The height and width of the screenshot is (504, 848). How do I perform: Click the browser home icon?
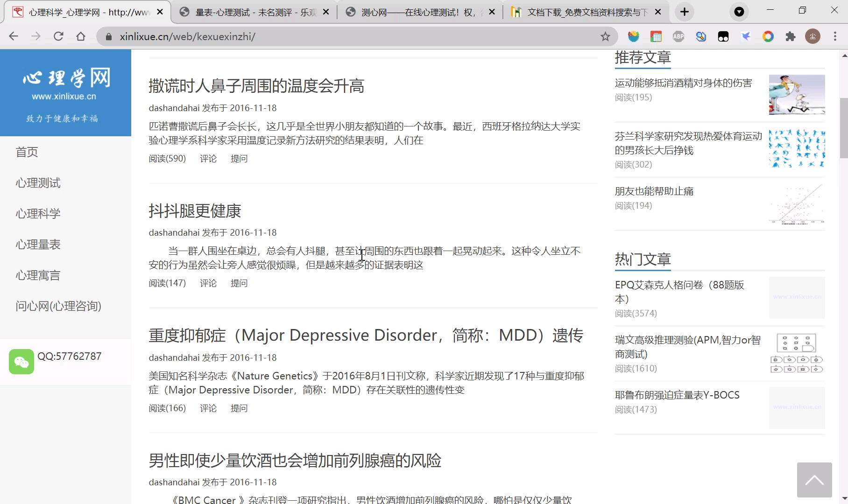pyautogui.click(x=80, y=36)
